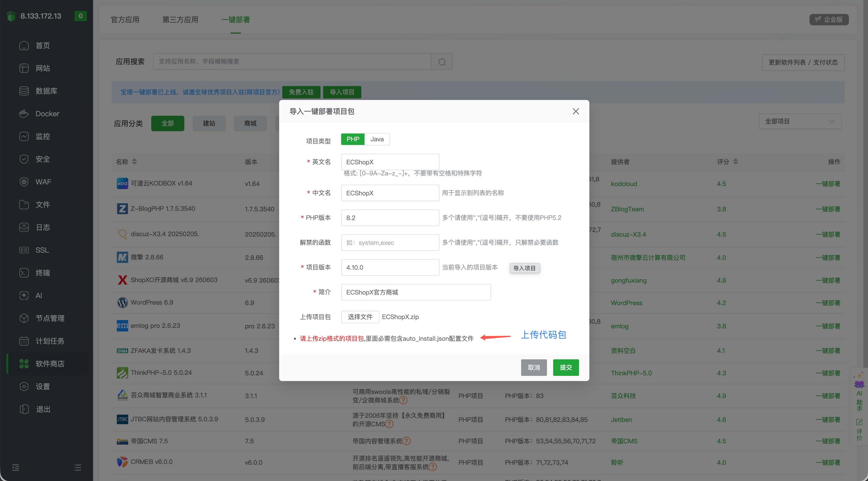868x481 pixels.
Task: Open the 终端 terminal icon in sidebar
Action: point(24,273)
